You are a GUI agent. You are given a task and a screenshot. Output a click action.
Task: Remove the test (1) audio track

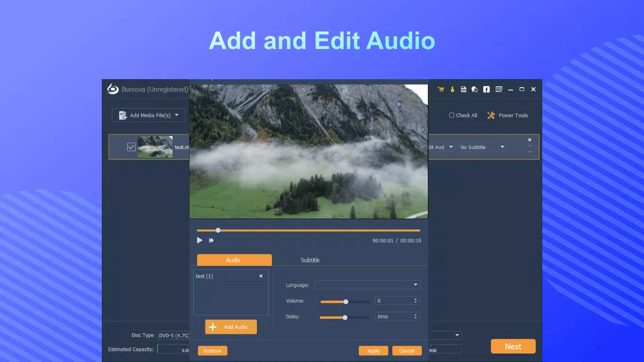(x=261, y=276)
